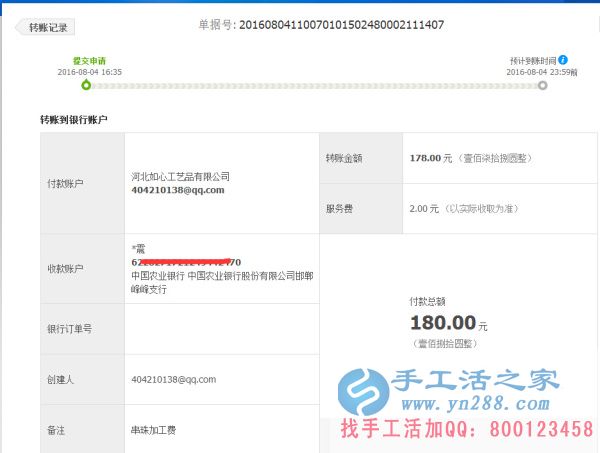Click the 中国农业银行 branch name text
600x453 pixels.
[x=221, y=281]
